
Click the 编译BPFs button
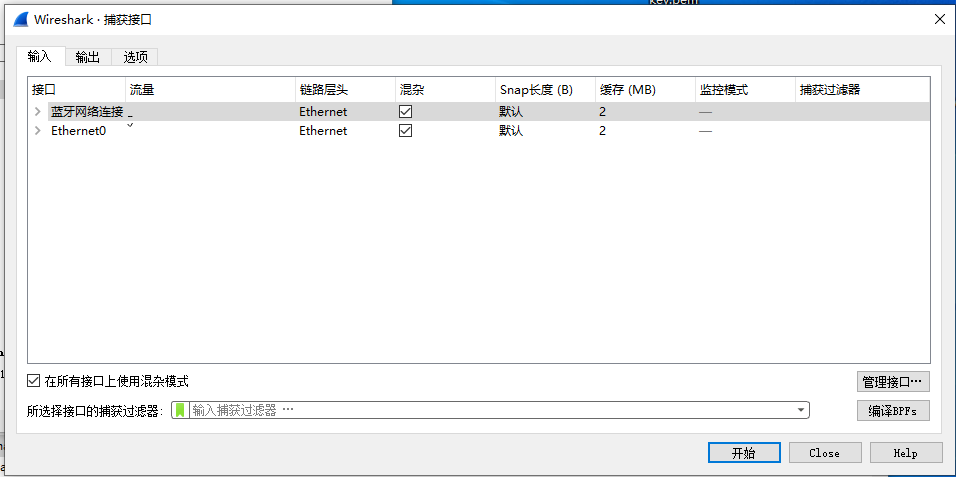click(893, 411)
